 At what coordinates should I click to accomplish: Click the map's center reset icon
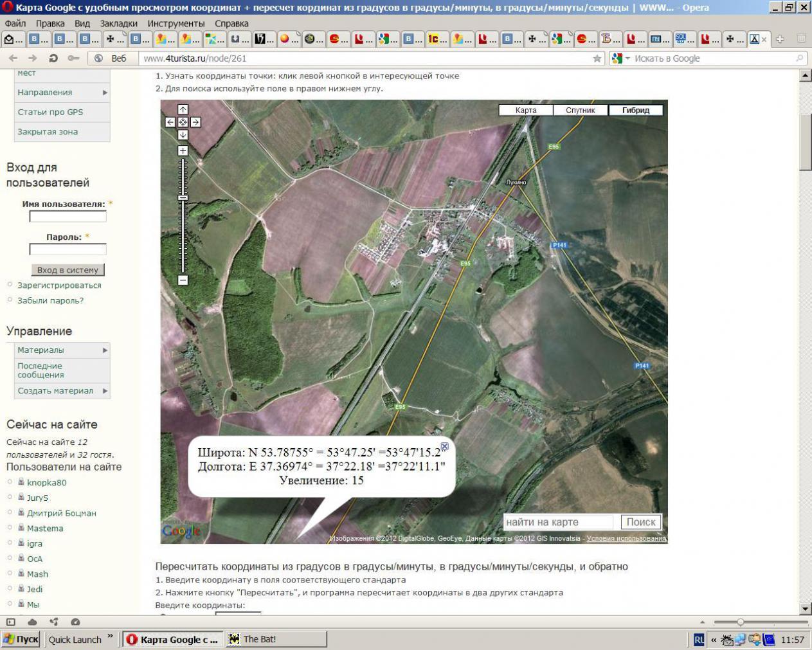183,122
